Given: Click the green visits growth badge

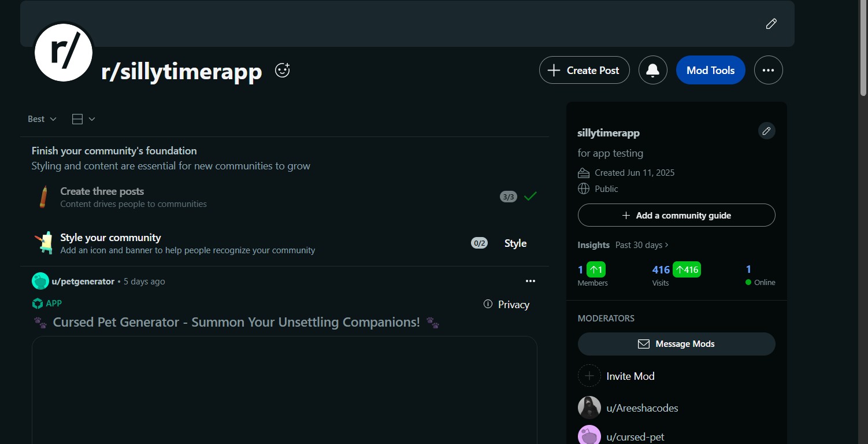Looking at the screenshot, I should point(687,269).
